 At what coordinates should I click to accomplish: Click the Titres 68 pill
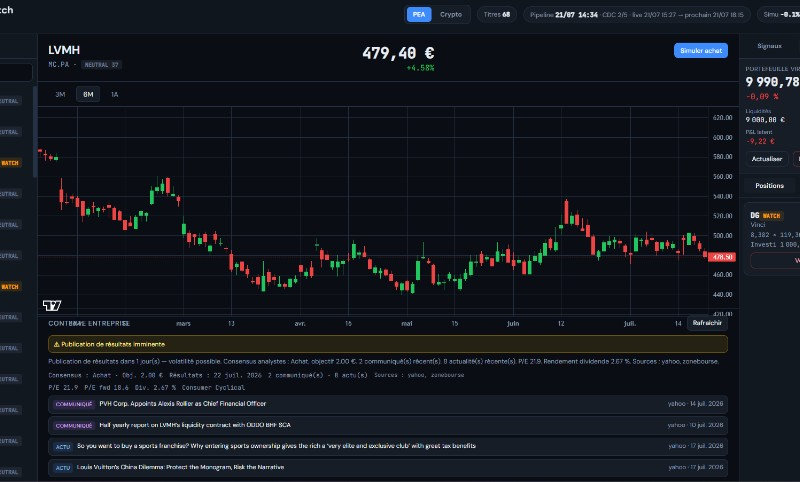pos(497,14)
